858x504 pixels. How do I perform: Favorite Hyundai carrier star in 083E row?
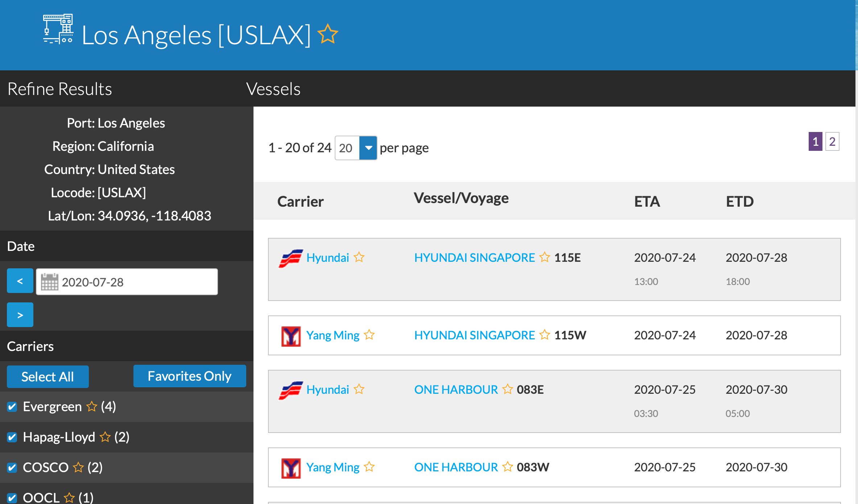pyautogui.click(x=359, y=389)
